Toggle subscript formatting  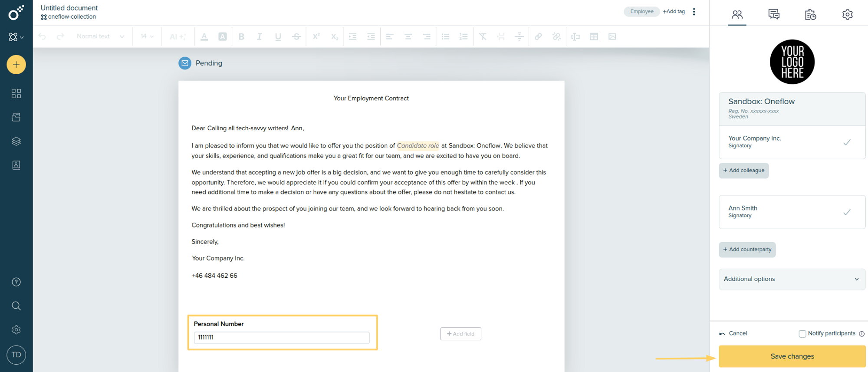pyautogui.click(x=335, y=36)
